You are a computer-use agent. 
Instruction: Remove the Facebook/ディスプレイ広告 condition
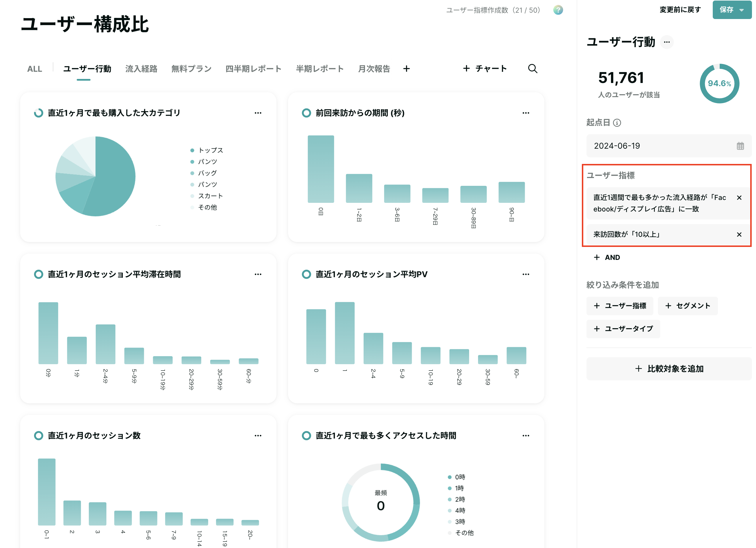(x=739, y=198)
